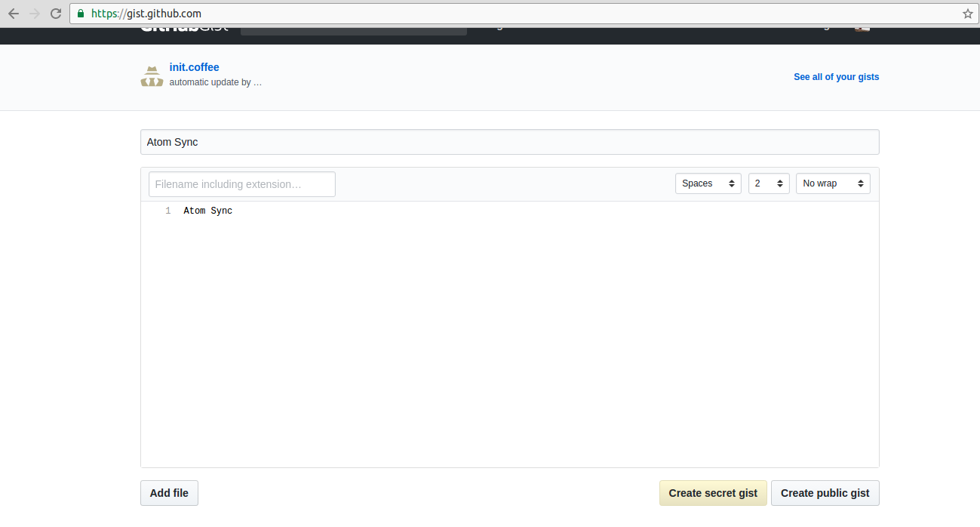Open the No wrap mode dropdown
The width and height of the screenshot is (980, 527).
(x=833, y=183)
